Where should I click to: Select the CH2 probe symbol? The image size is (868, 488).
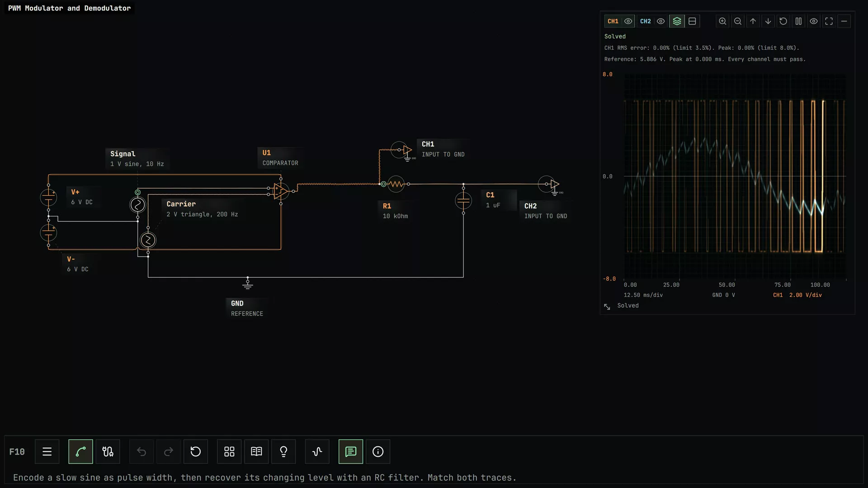point(550,184)
